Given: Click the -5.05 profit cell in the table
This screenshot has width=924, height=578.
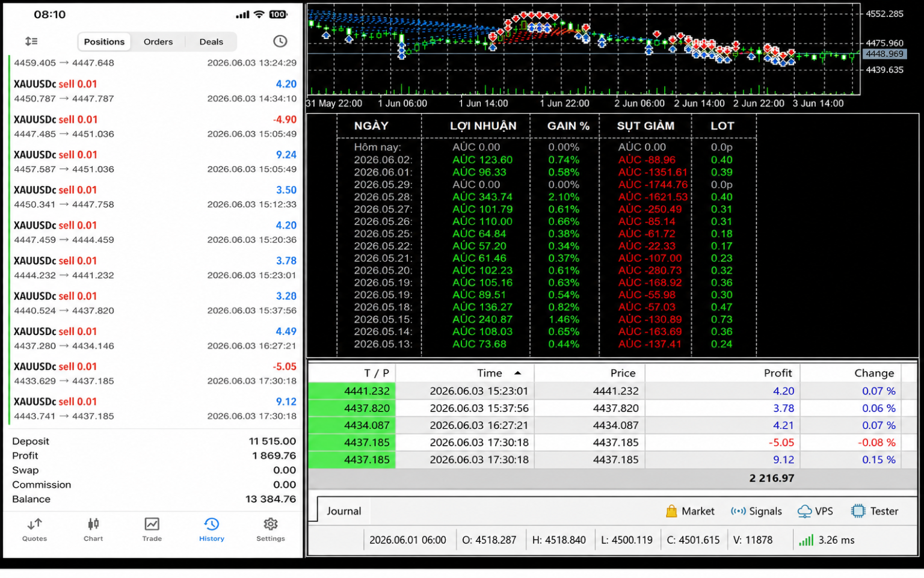Looking at the screenshot, I should tap(781, 443).
